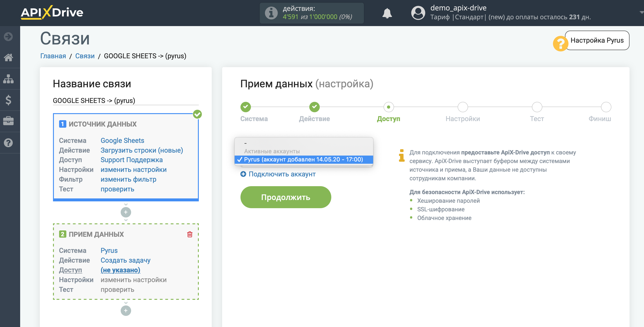
Task: Go to Тест step
Action: tap(537, 107)
